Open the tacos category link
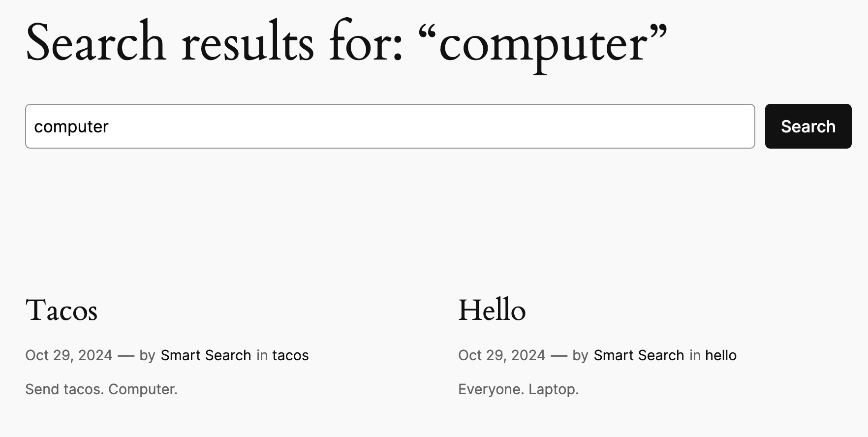 290,355
